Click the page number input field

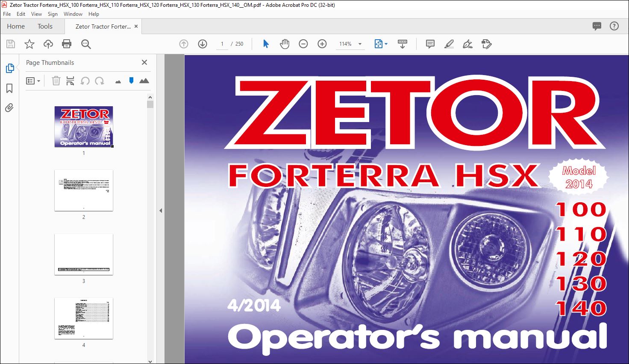click(x=222, y=44)
